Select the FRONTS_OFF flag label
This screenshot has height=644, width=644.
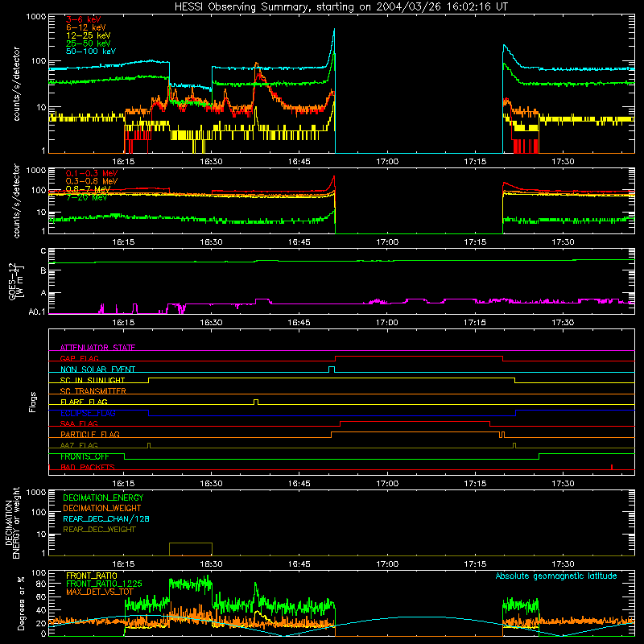pos(85,456)
